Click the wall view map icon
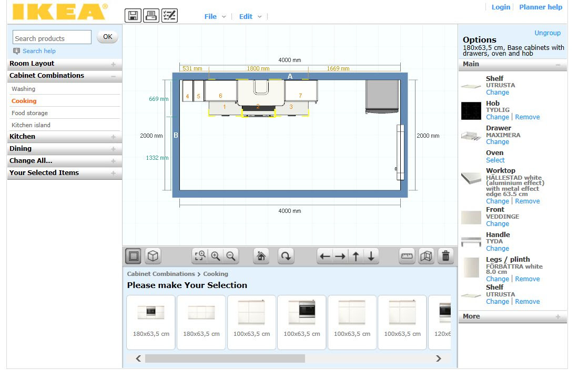 [x=427, y=256]
